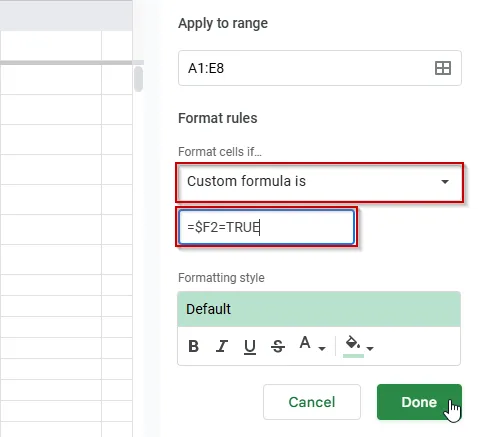Open the fill color dropdown arrow
Viewport: 478px width, 437px height.
370,349
